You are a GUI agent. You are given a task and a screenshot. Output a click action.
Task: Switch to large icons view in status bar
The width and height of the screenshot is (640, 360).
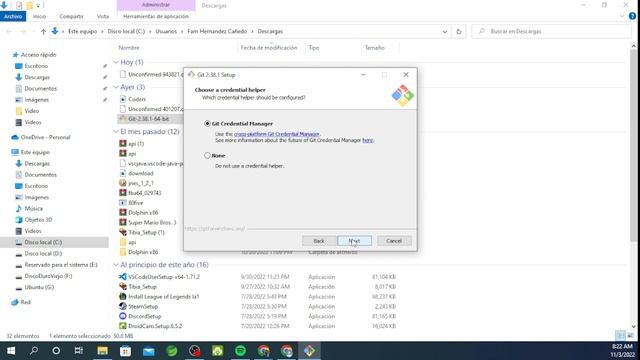tap(630, 336)
